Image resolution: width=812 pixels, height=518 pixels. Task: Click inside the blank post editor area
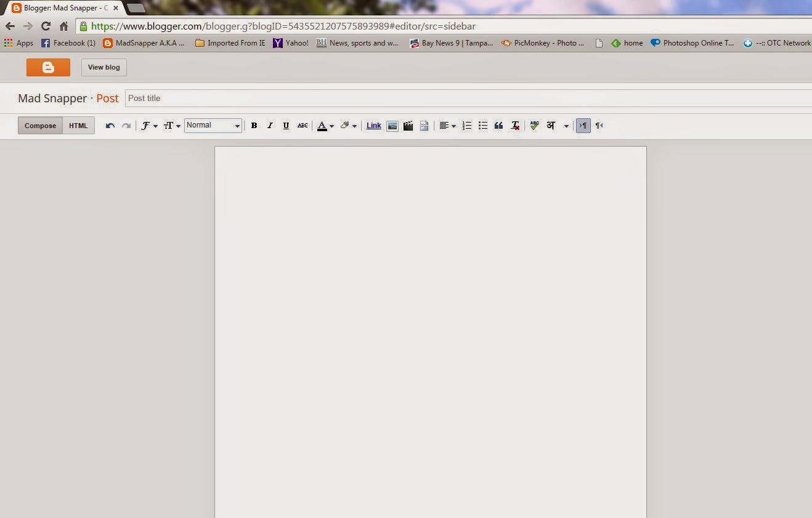point(431,332)
